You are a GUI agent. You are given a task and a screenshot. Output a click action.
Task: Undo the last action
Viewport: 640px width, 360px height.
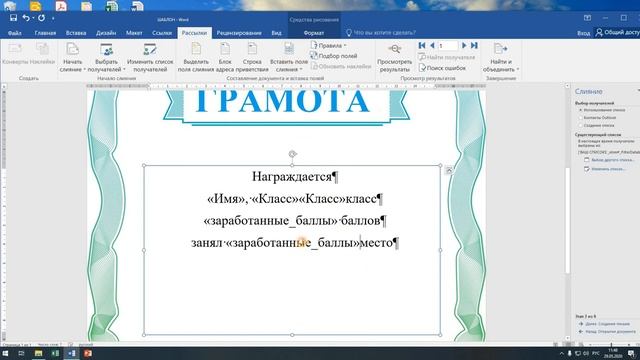pyautogui.click(x=26, y=18)
